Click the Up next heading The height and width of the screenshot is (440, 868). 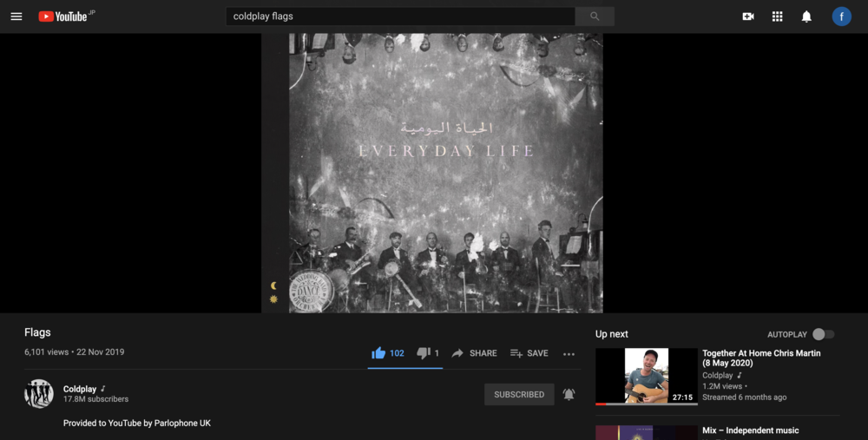click(612, 334)
